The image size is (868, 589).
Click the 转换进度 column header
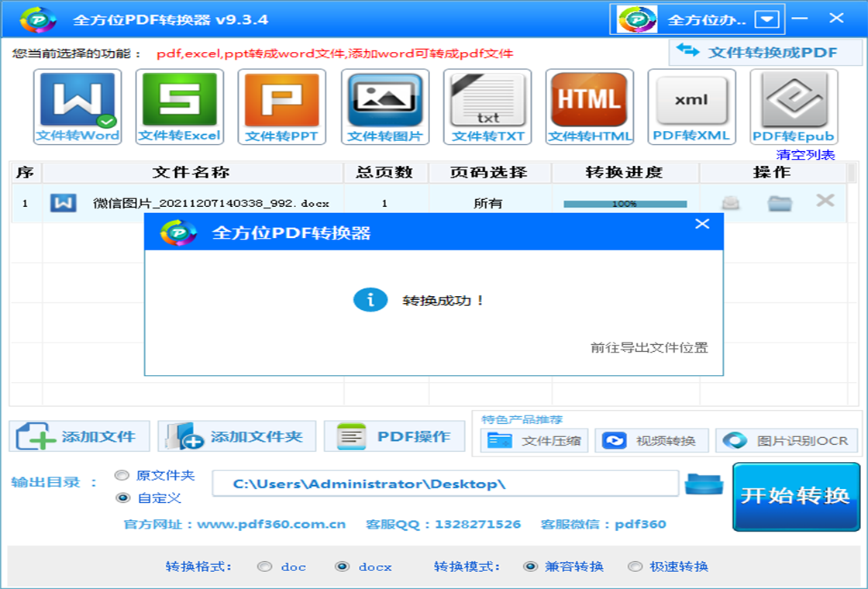(x=625, y=172)
